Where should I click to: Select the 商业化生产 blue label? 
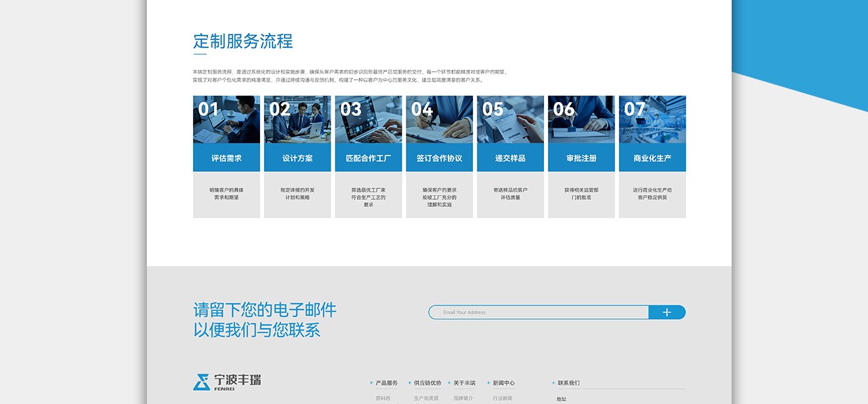click(x=653, y=158)
